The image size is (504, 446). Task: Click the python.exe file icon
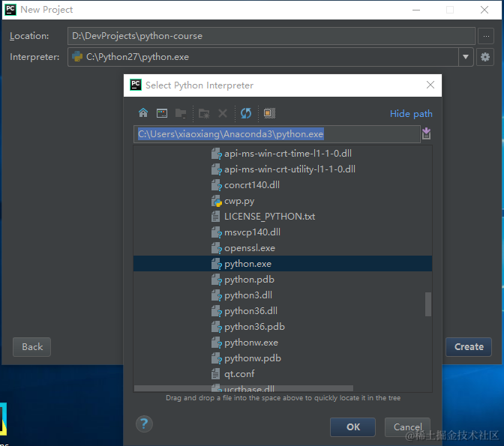[x=216, y=264]
